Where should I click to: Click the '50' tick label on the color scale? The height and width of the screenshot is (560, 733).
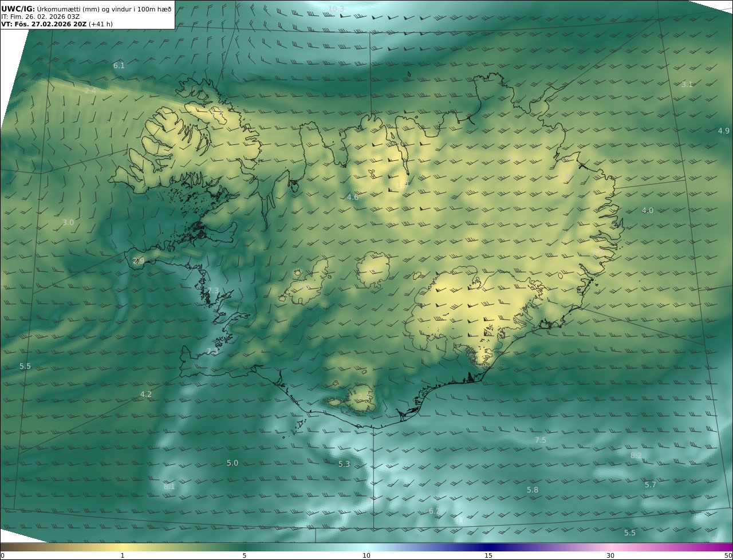pyautogui.click(x=728, y=555)
